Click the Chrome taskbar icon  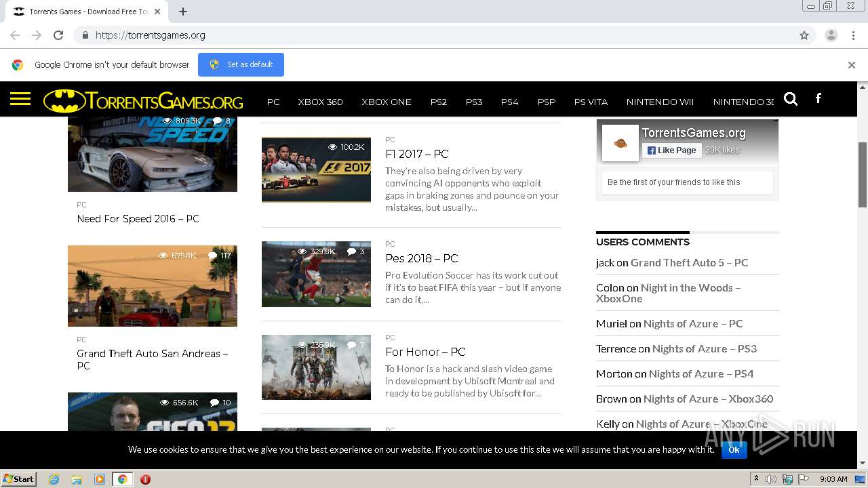tap(122, 479)
